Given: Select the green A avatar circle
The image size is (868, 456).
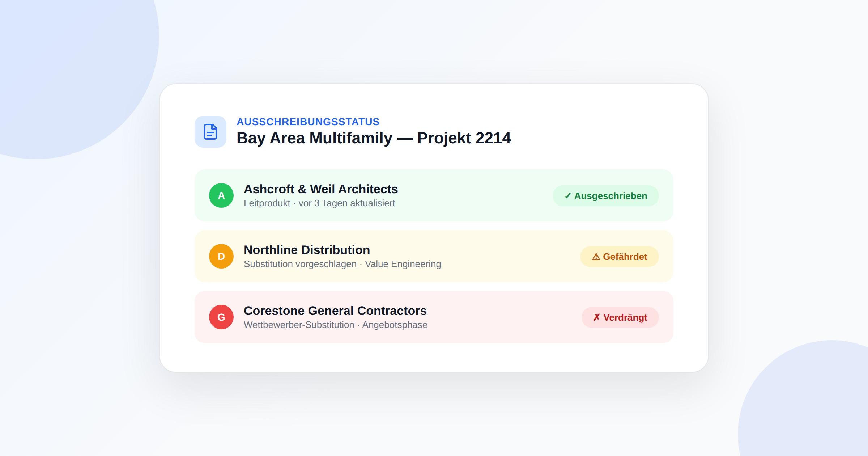Looking at the screenshot, I should point(221,195).
